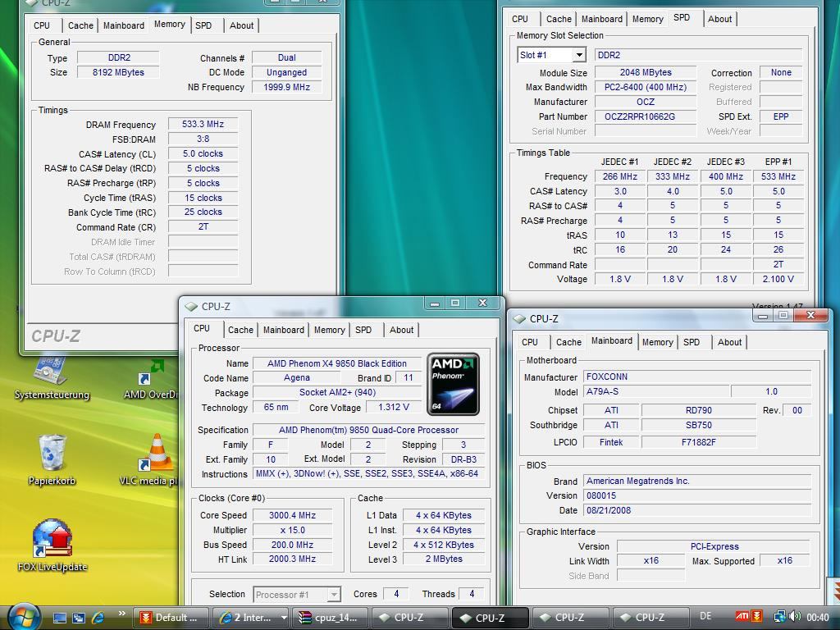Select Papierkorb recycle bin icon
840x630 pixels.
tap(52, 460)
